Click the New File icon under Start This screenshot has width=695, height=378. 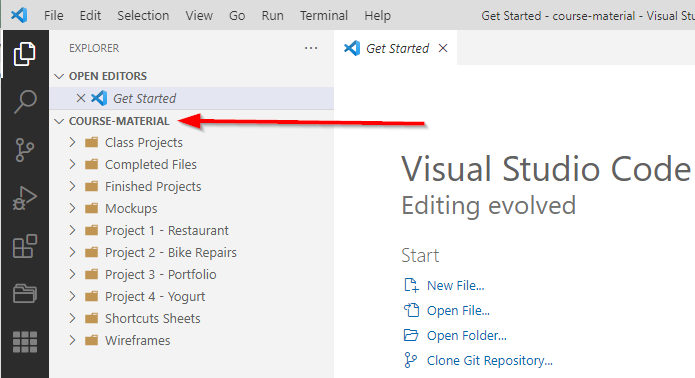click(411, 285)
